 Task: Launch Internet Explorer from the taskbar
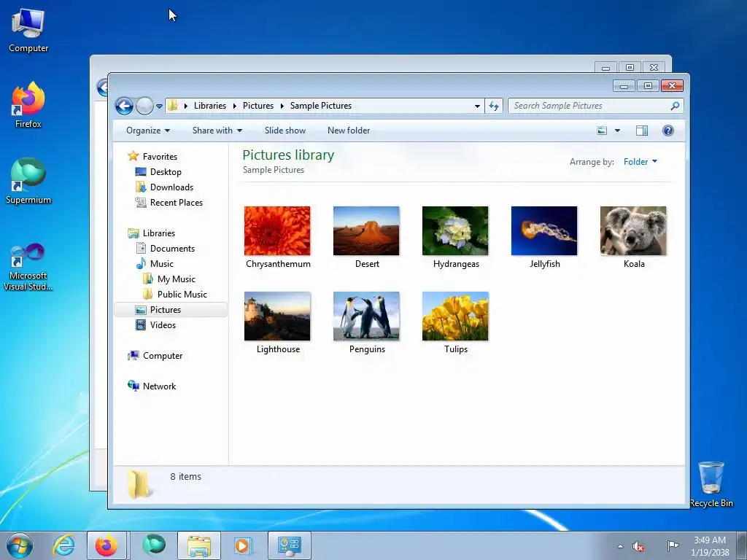pyautogui.click(x=63, y=545)
